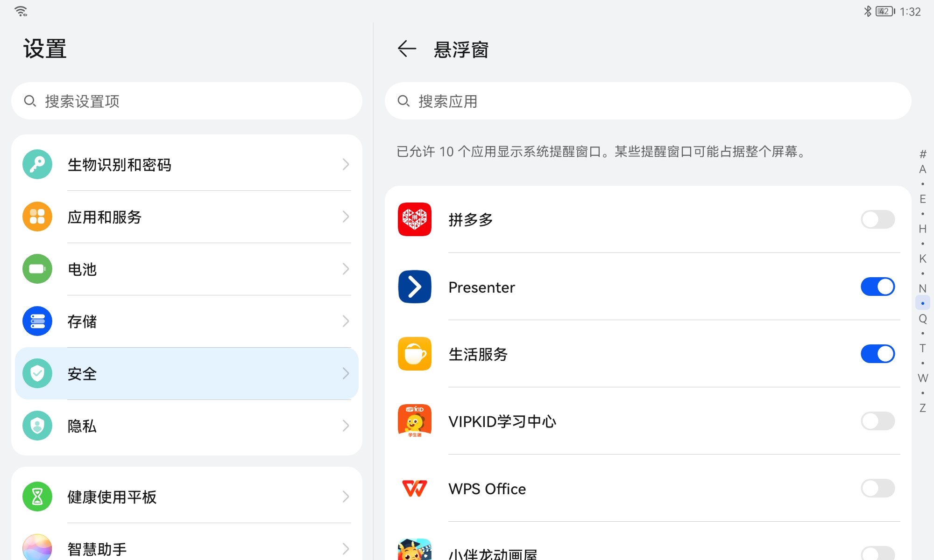This screenshot has width=934, height=560.
Task: Click the 安全 shield icon
Action: [x=37, y=373]
